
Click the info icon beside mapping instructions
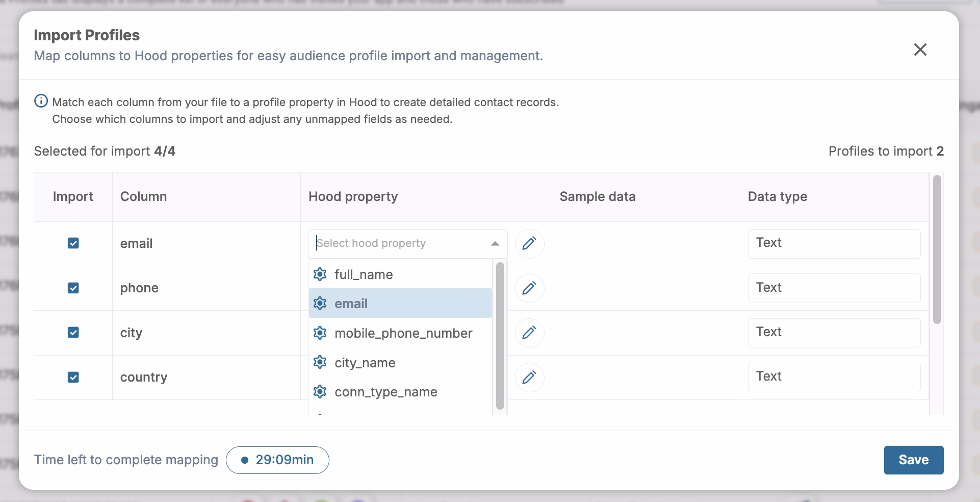coord(41,102)
